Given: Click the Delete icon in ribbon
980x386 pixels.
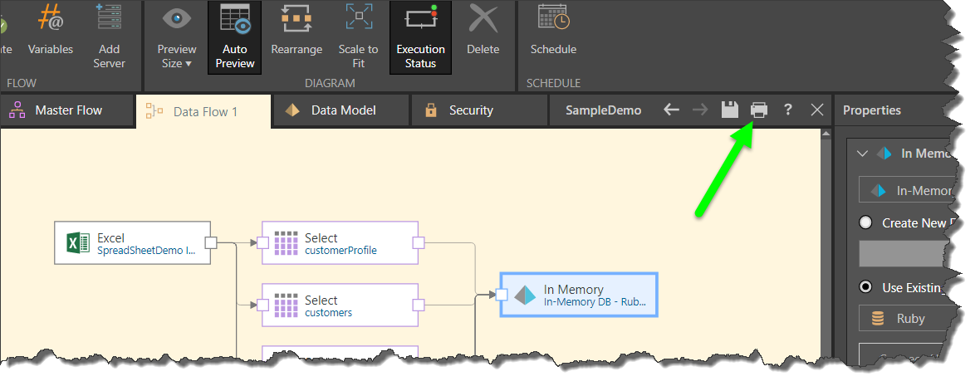Looking at the screenshot, I should [483, 20].
